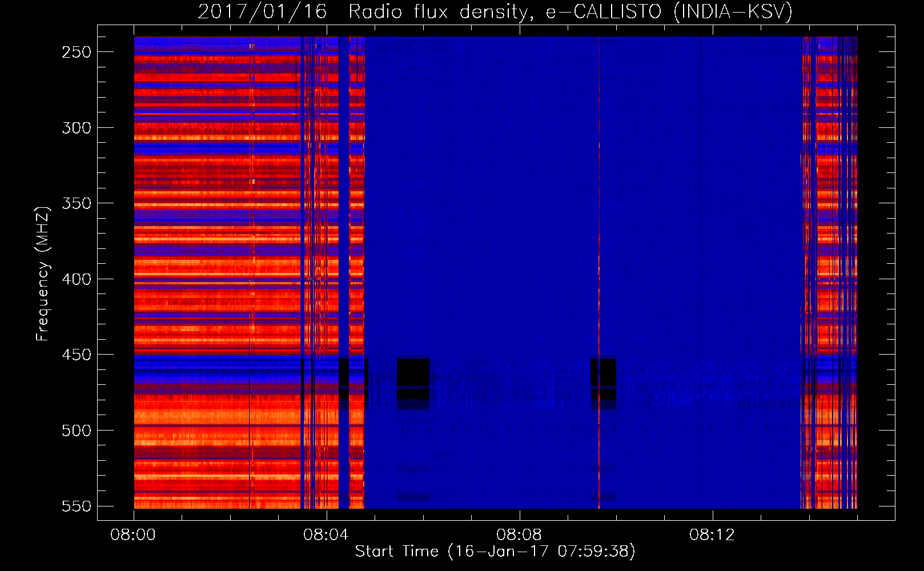
Task: Click the '350' frequency tick label
Action: click(77, 203)
